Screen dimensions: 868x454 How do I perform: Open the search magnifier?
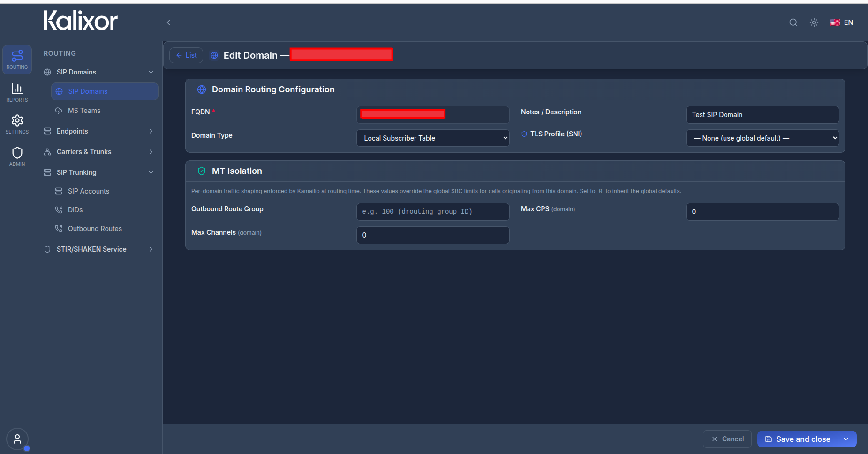coord(793,22)
